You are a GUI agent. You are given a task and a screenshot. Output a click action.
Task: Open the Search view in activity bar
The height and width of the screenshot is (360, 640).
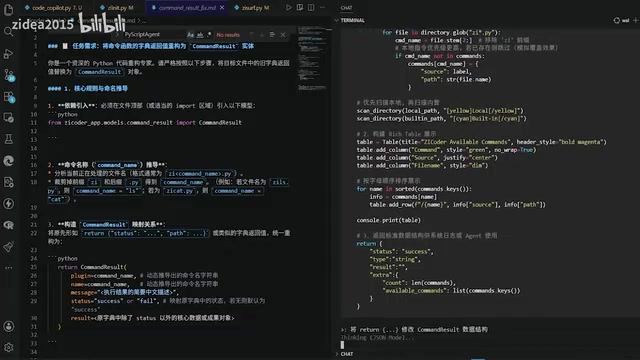coord(8,31)
